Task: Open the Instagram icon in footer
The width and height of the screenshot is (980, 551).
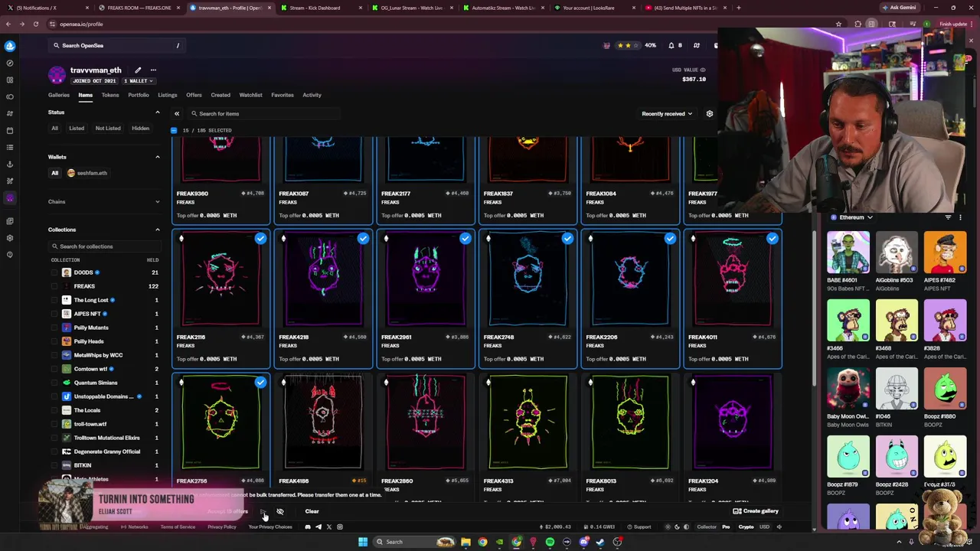Action: [x=340, y=527]
